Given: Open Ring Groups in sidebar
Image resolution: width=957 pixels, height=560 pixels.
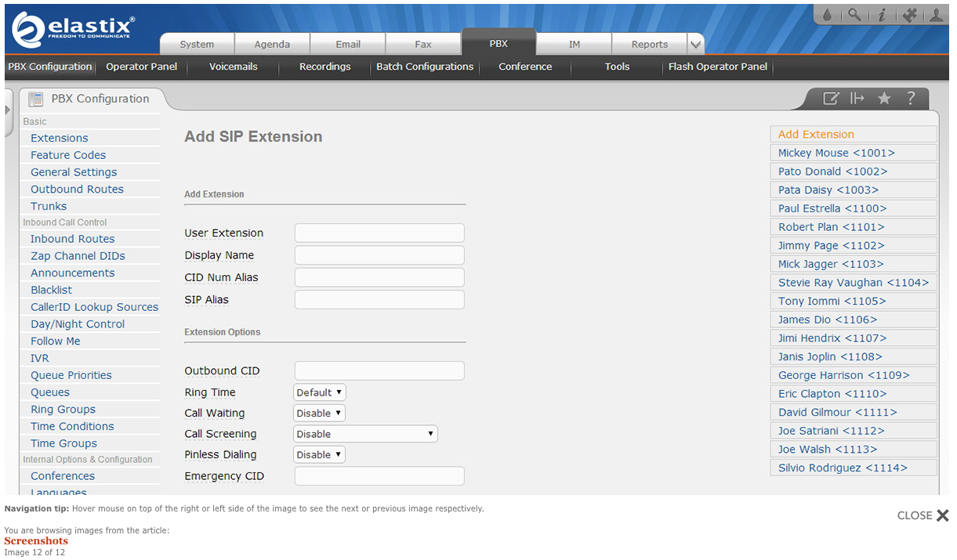Looking at the screenshot, I should click(63, 410).
